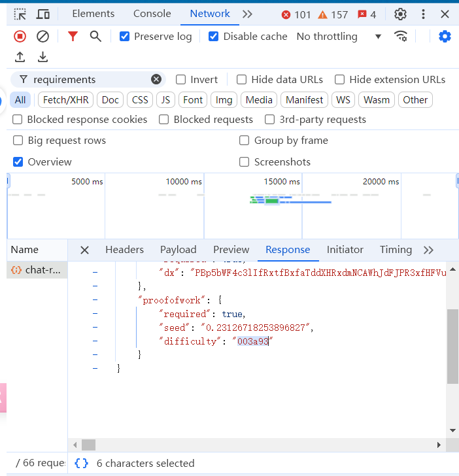Viewport: 459px width, 476px height.
Task: Click the inspect element selector icon
Action: [x=20, y=14]
